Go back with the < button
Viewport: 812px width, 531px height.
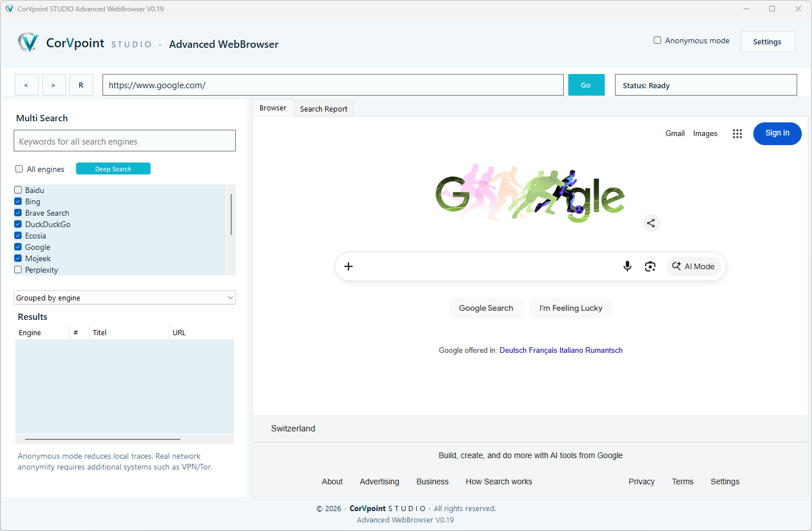(x=26, y=85)
